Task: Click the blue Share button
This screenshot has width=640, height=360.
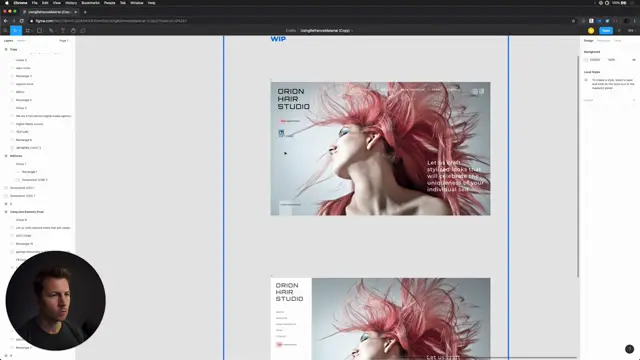Action: pos(606,31)
